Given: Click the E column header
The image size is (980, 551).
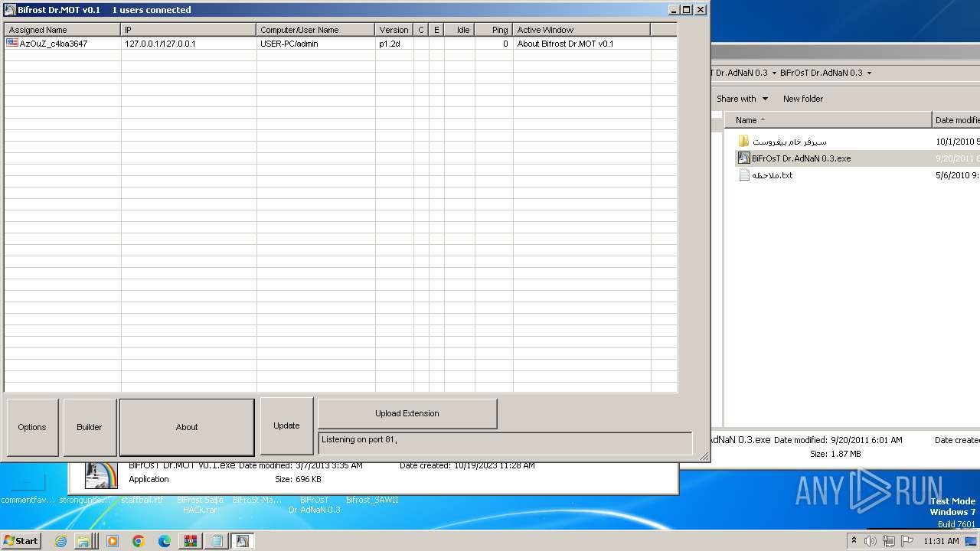Looking at the screenshot, I should (x=436, y=30).
